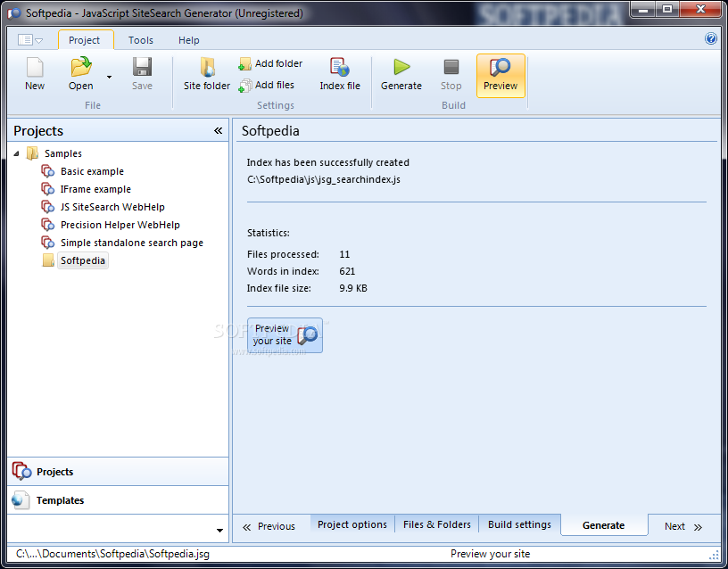Click the Preview magnifier ribbon button
Image resolution: width=728 pixels, height=569 pixels.
(x=500, y=76)
